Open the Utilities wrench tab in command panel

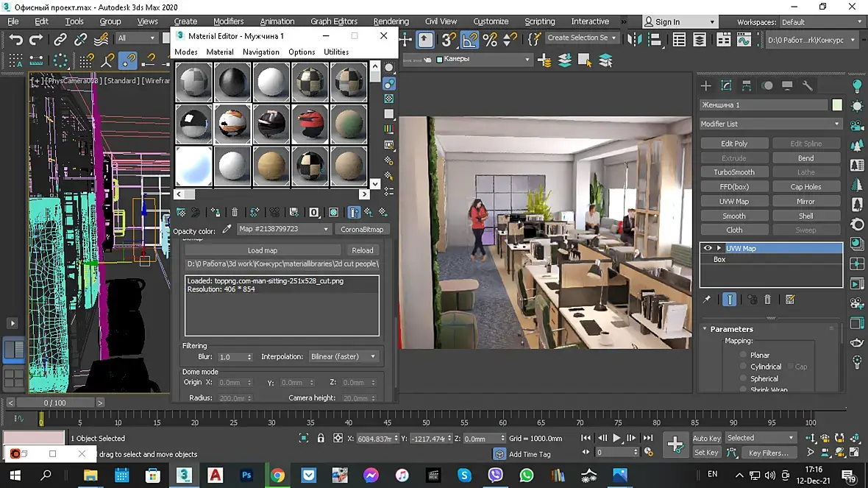pos(807,86)
